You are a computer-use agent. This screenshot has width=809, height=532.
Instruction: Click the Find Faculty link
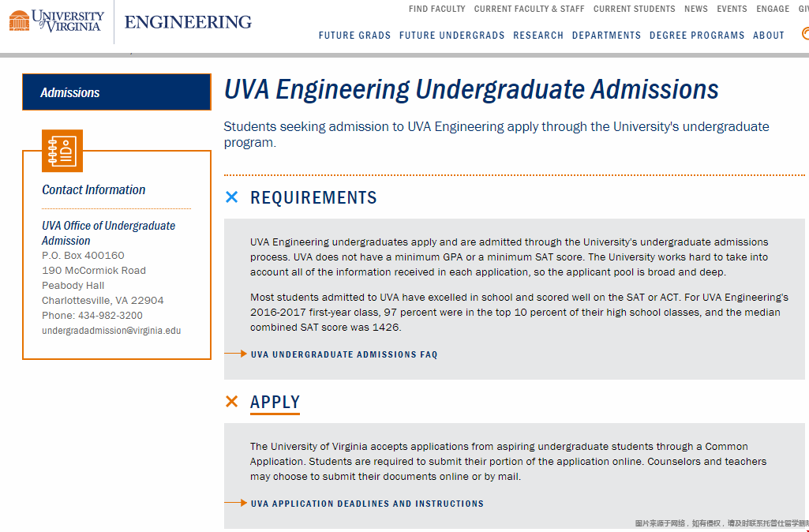tap(437, 9)
